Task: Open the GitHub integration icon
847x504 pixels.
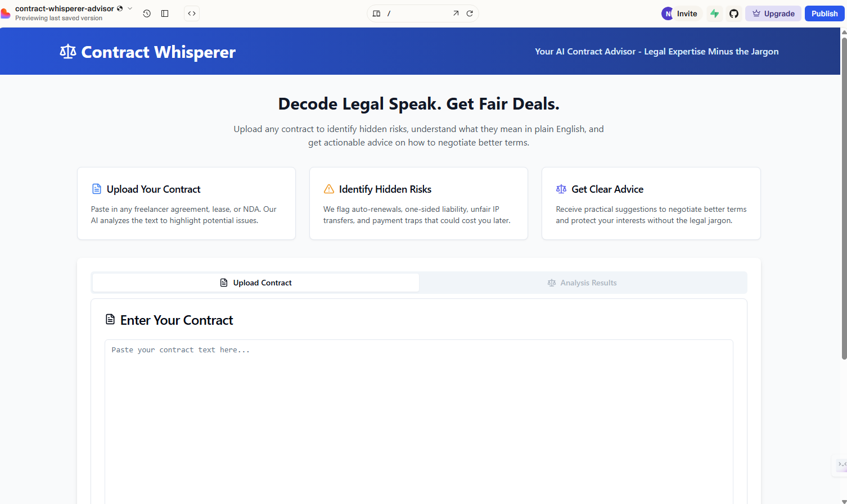Action: point(734,13)
